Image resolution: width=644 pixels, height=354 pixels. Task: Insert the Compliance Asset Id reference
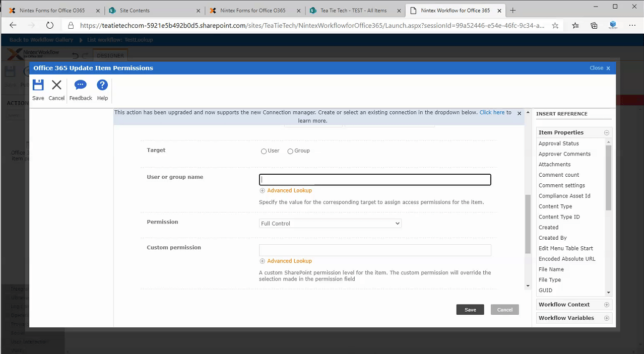click(x=564, y=196)
